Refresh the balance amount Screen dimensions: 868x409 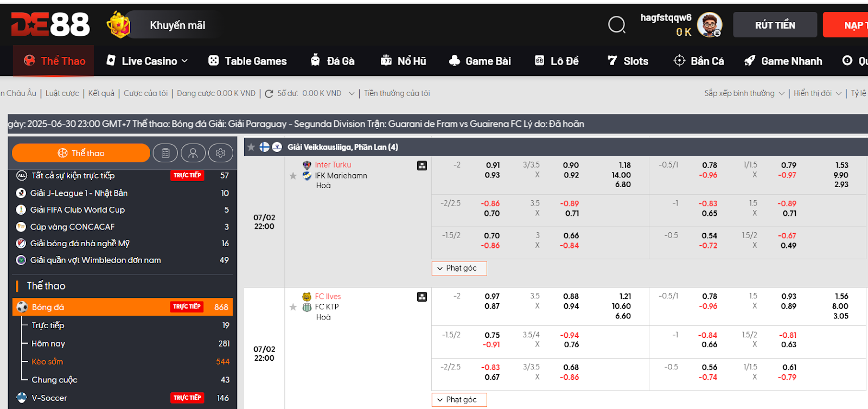click(269, 94)
